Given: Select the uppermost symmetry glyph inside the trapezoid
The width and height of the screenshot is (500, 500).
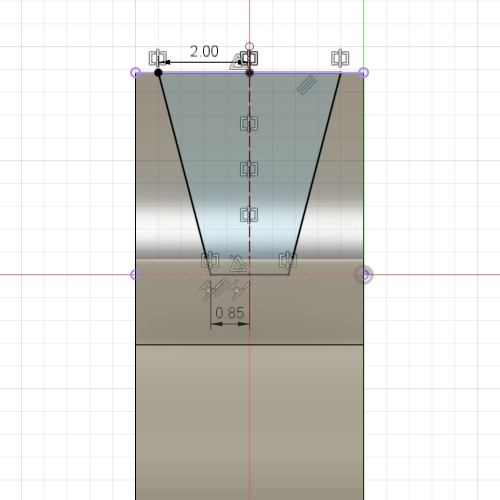Looking at the screenshot, I should 249,124.
